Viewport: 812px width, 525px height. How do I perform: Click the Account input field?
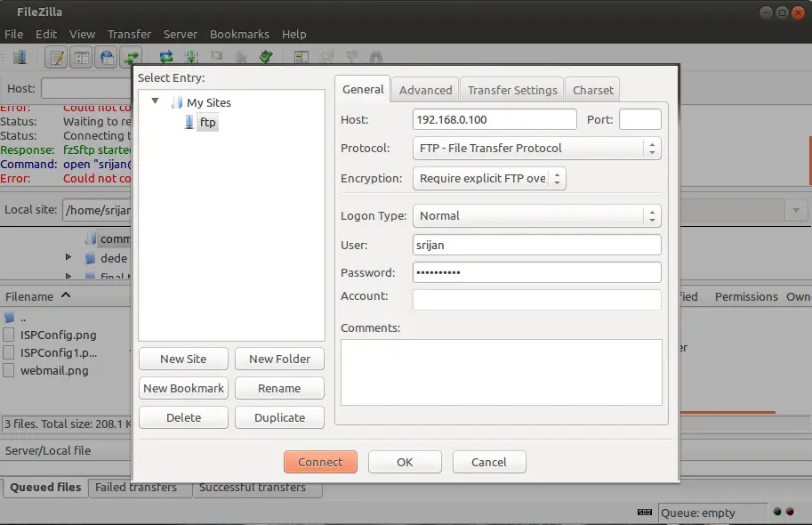(537, 300)
